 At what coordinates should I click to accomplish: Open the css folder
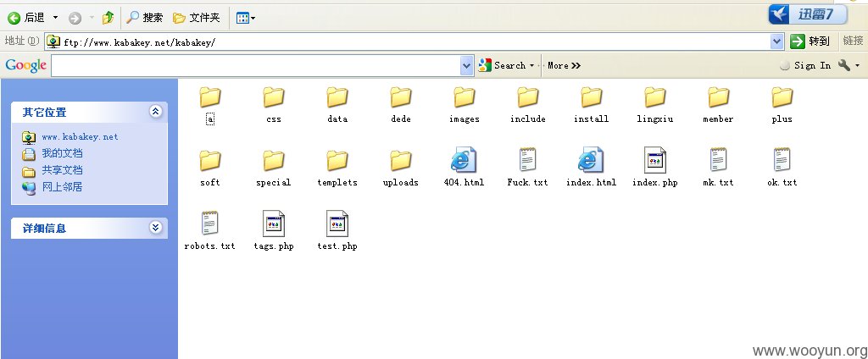[274, 97]
